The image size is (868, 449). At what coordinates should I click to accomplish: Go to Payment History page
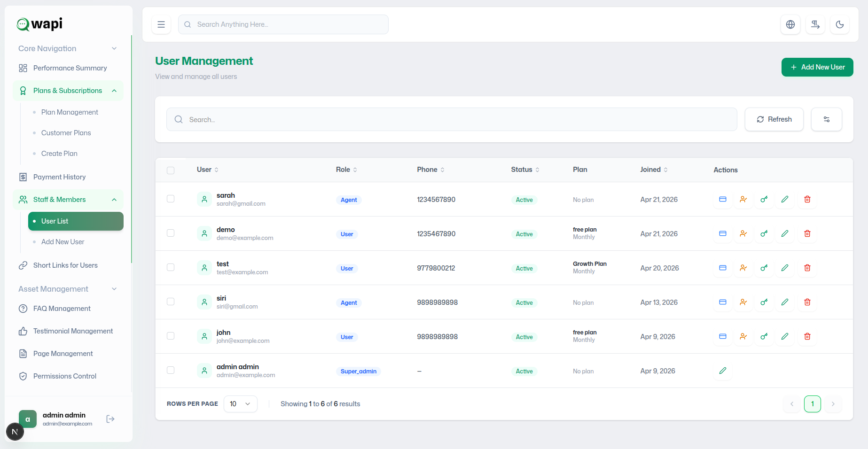click(68, 177)
